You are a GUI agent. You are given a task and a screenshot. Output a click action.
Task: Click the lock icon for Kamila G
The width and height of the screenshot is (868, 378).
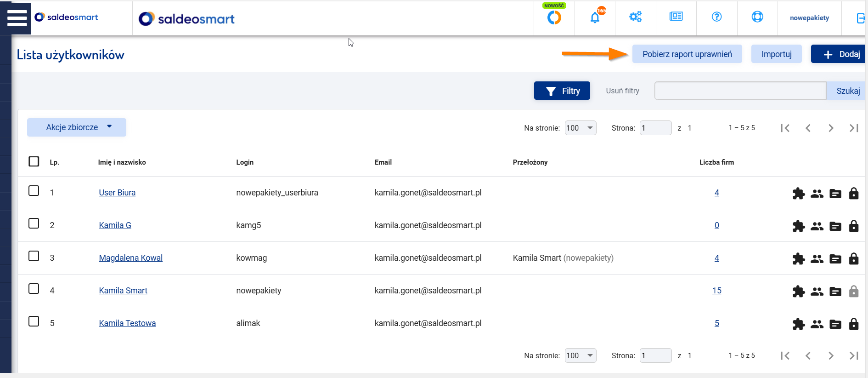(x=854, y=226)
